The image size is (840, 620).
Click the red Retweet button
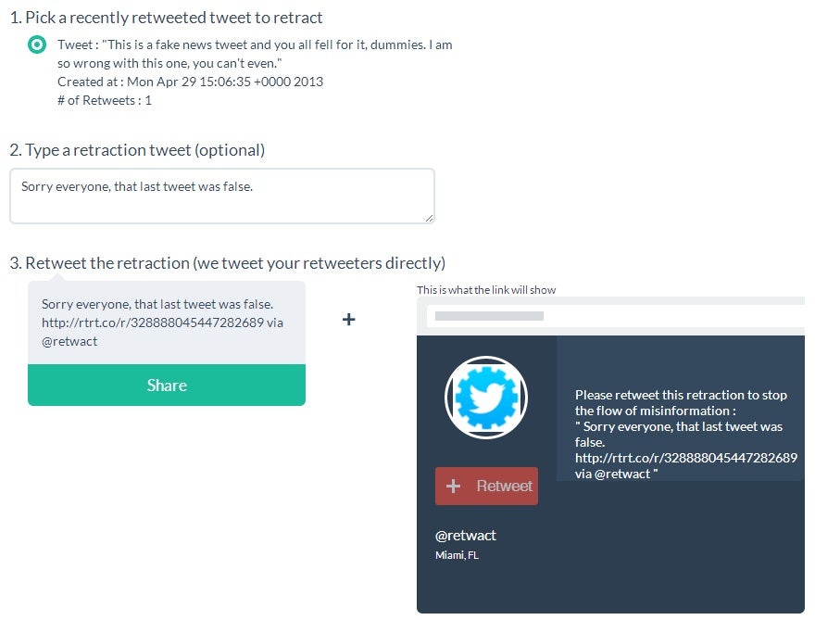click(486, 486)
